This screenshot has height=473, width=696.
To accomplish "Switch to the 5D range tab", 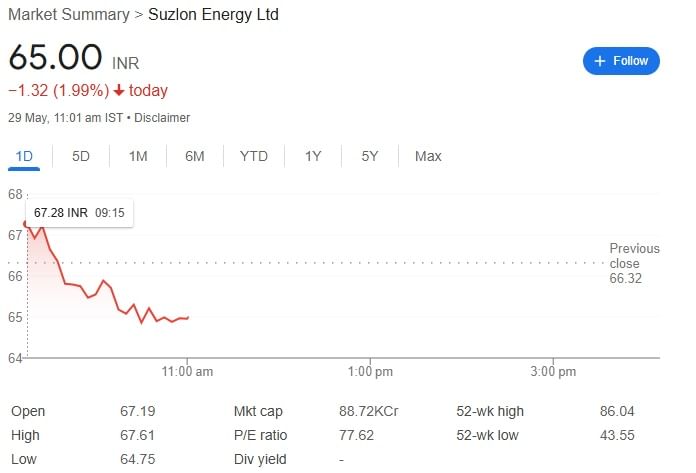I will [x=81, y=156].
